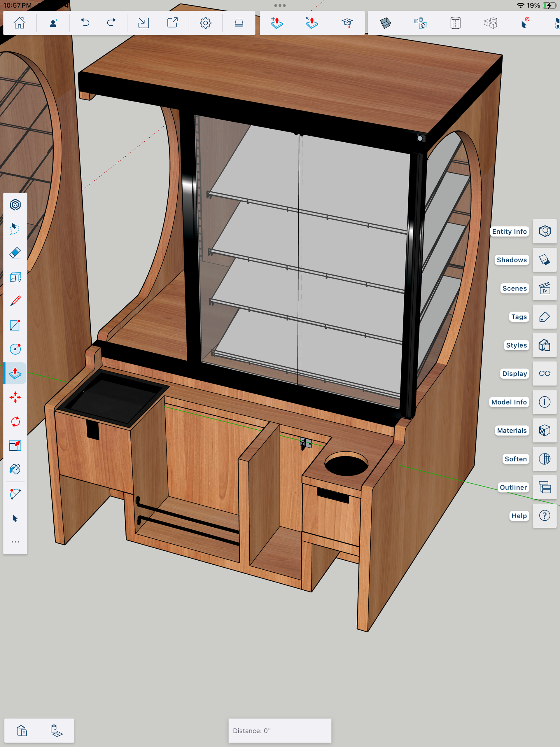560x747 pixels.
Task: Select the arrow Select tool
Action: tap(15, 518)
